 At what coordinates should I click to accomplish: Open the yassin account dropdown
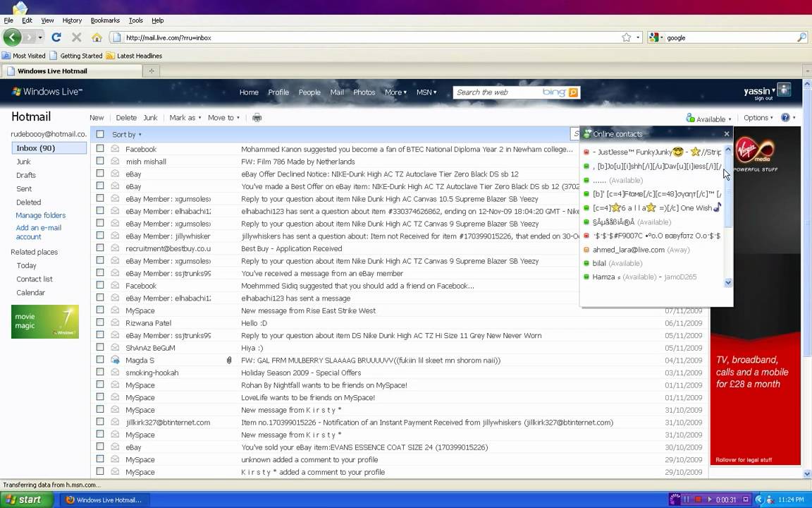pos(760,91)
